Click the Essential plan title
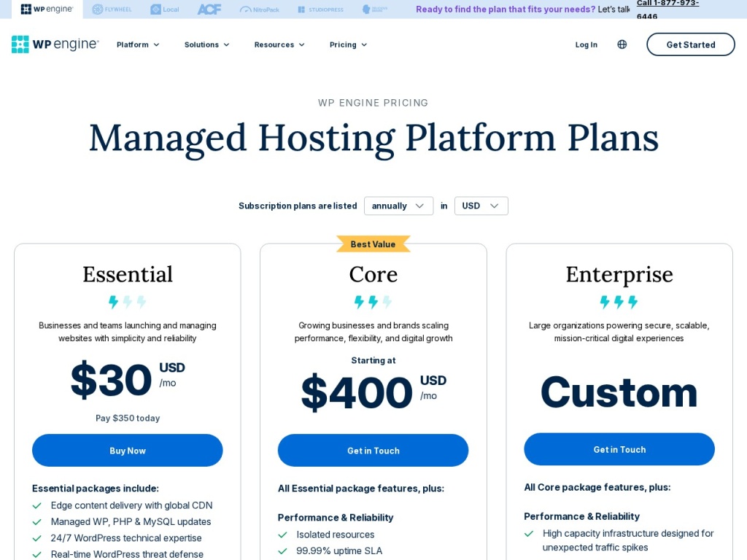Screen dimensions: 747x560 click(127, 274)
